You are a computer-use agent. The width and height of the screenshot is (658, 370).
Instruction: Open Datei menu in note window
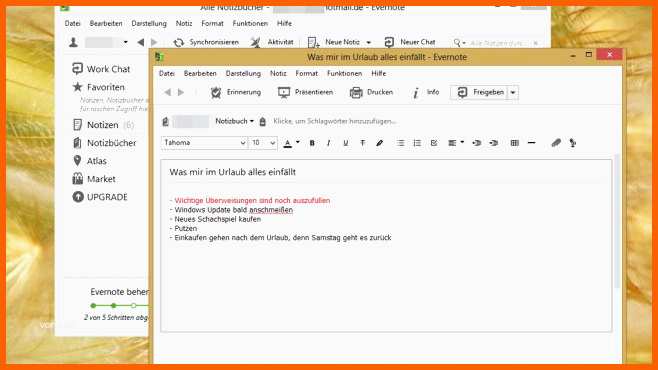click(x=167, y=73)
